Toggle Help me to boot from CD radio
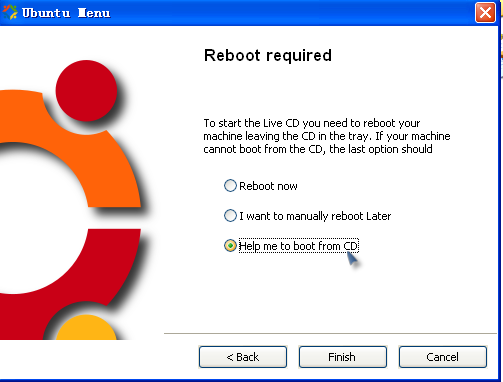503x382 pixels. click(230, 246)
